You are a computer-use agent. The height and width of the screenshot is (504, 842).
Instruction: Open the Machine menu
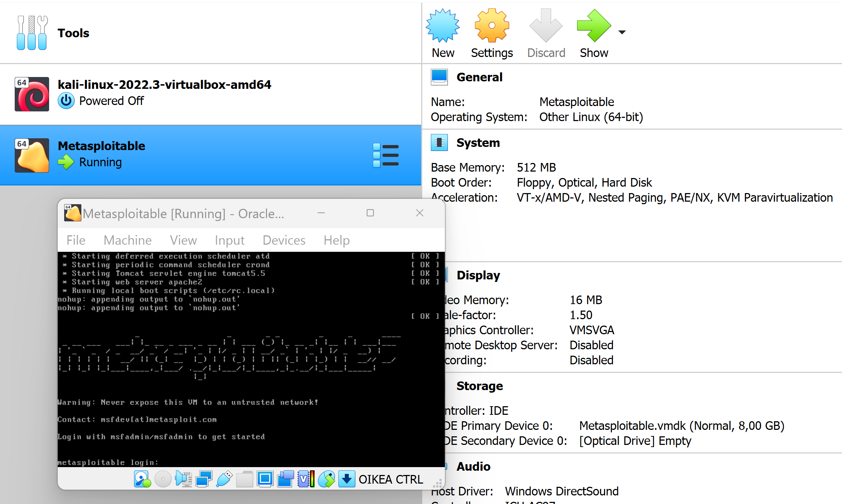point(128,240)
